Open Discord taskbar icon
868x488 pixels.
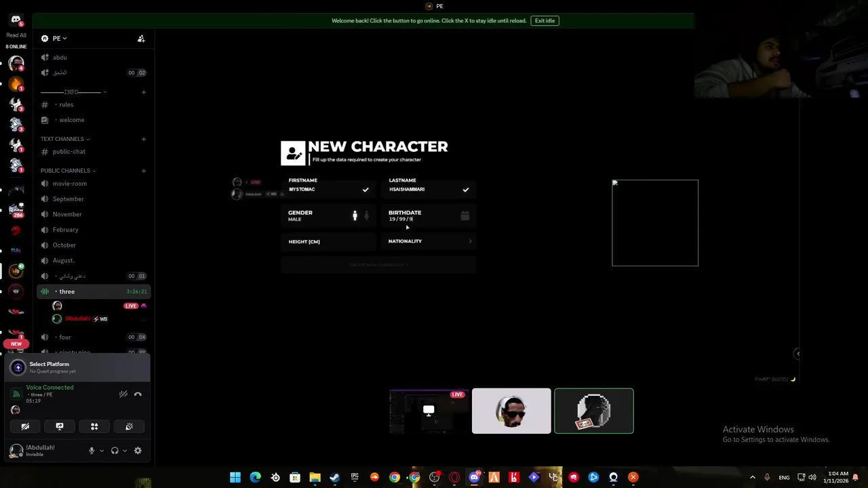pyautogui.click(x=474, y=477)
